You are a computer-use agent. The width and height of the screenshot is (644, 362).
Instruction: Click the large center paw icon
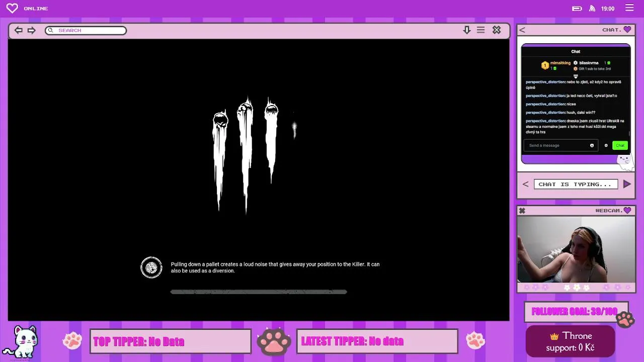274,341
